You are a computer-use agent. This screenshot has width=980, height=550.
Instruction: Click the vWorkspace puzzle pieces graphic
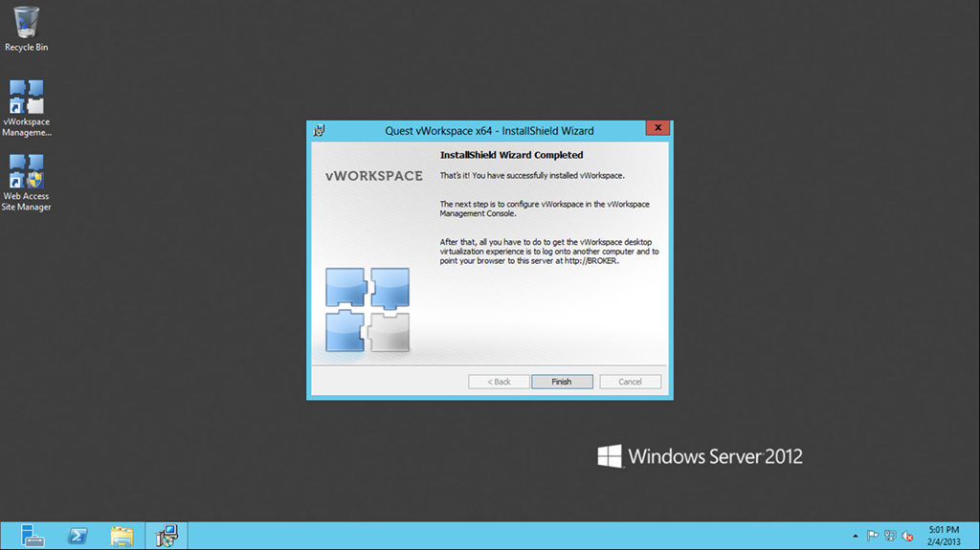(x=367, y=309)
